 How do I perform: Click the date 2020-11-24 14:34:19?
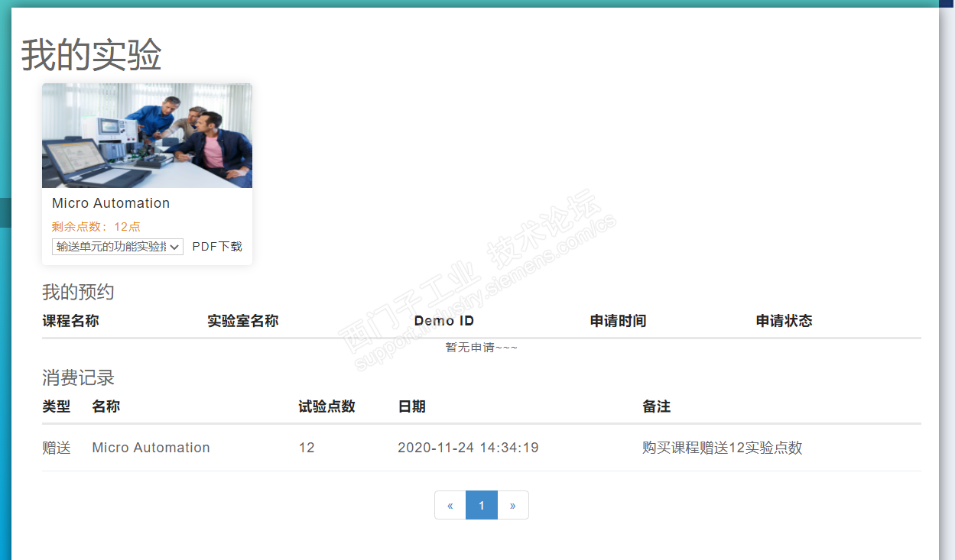468,448
